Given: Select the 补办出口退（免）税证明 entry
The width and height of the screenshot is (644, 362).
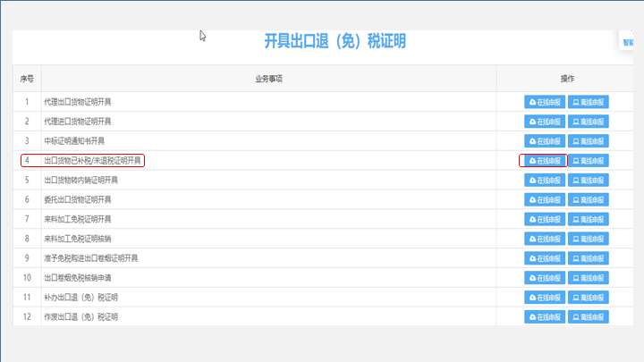Looking at the screenshot, I should coord(80,298).
